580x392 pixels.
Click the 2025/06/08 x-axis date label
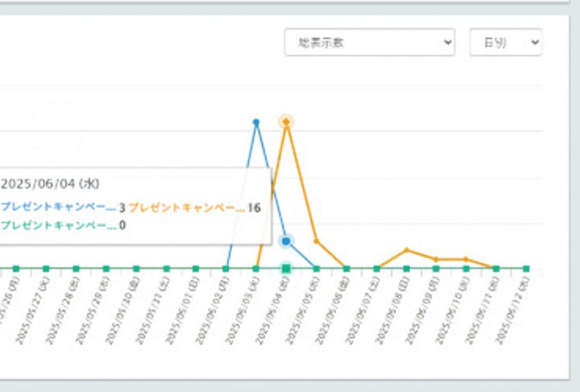click(393, 311)
